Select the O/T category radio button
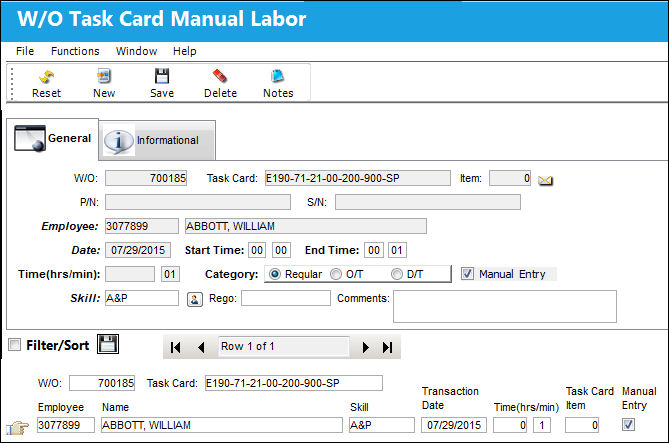This screenshot has width=669, height=443. click(x=336, y=274)
